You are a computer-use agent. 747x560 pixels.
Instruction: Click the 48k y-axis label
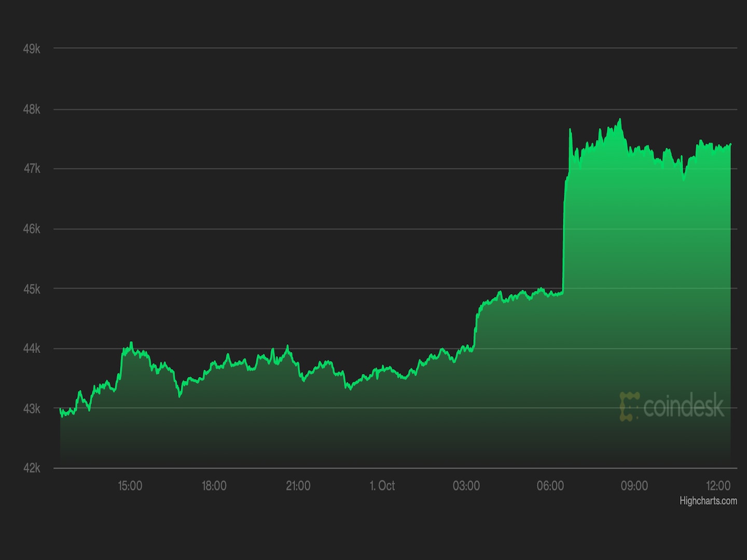(32, 109)
